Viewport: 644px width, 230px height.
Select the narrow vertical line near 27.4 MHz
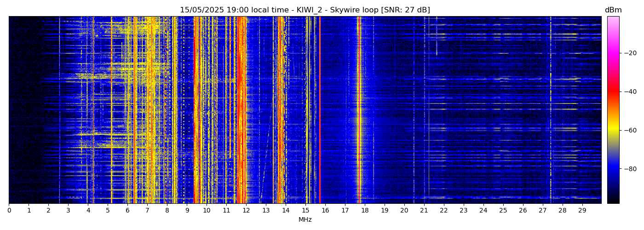(x=551, y=110)
